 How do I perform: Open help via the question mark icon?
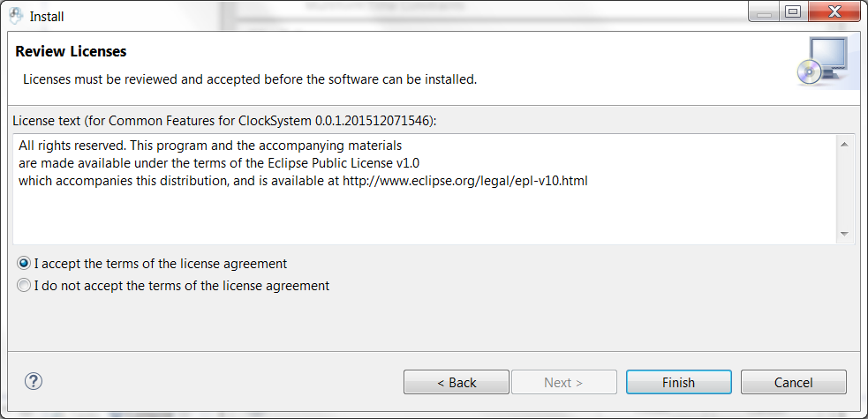click(x=34, y=381)
